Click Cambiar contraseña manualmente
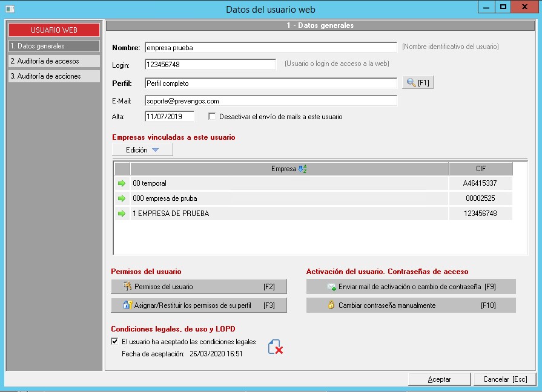 pos(411,305)
